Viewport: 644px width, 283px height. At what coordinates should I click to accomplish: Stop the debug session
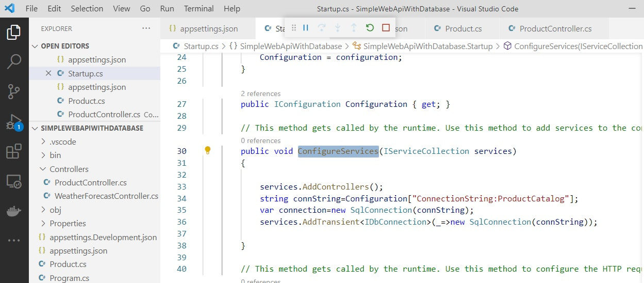[386, 28]
